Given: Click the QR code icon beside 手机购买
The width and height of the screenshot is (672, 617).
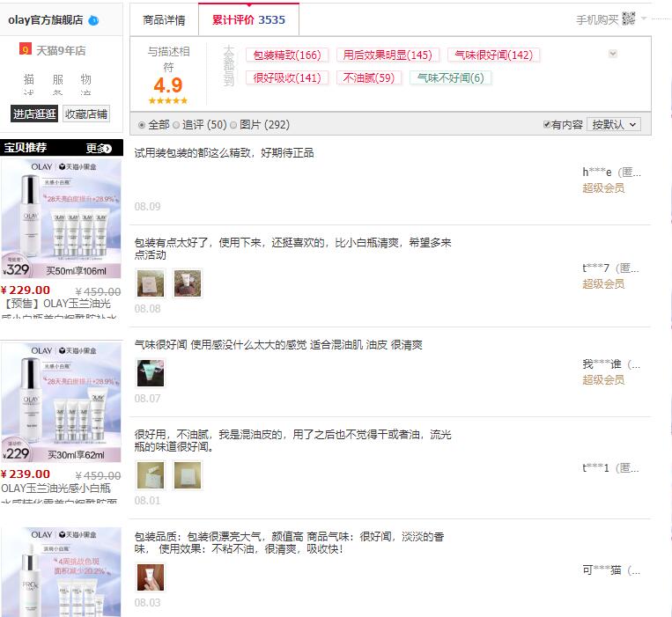Looking at the screenshot, I should tap(629, 18).
